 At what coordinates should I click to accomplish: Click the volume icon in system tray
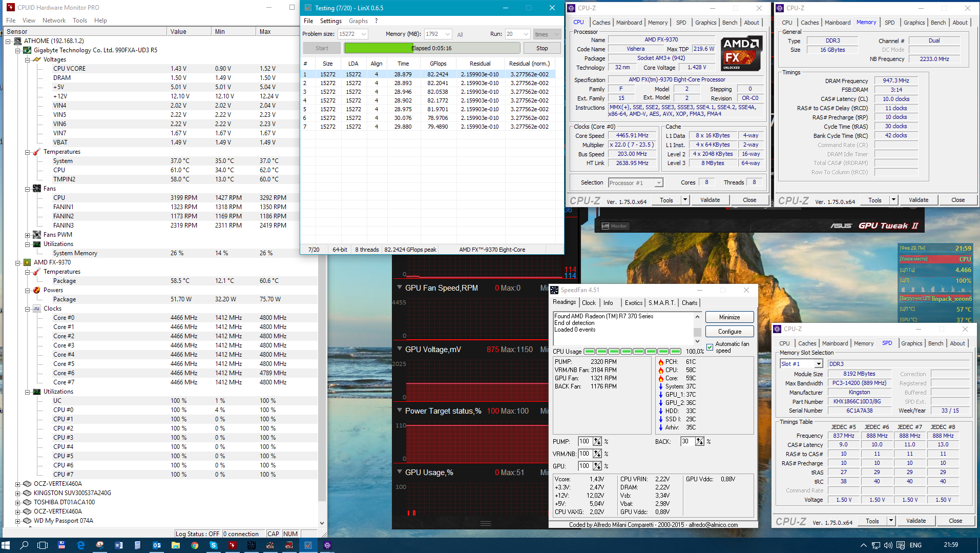(888, 545)
